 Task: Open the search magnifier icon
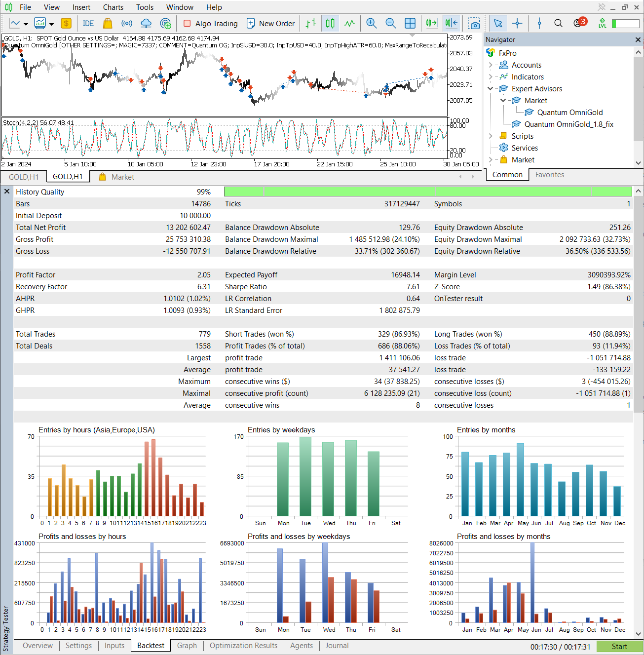tap(558, 23)
